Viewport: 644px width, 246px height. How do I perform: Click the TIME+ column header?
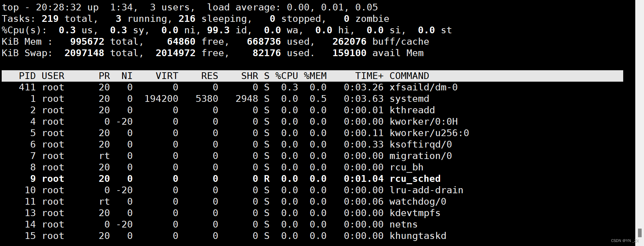point(369,76)
